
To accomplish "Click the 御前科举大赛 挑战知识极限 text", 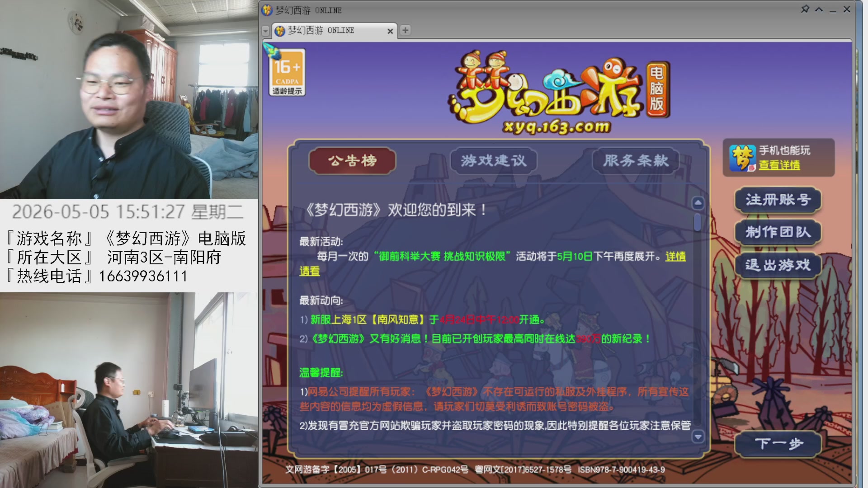I will coord(442,257).
